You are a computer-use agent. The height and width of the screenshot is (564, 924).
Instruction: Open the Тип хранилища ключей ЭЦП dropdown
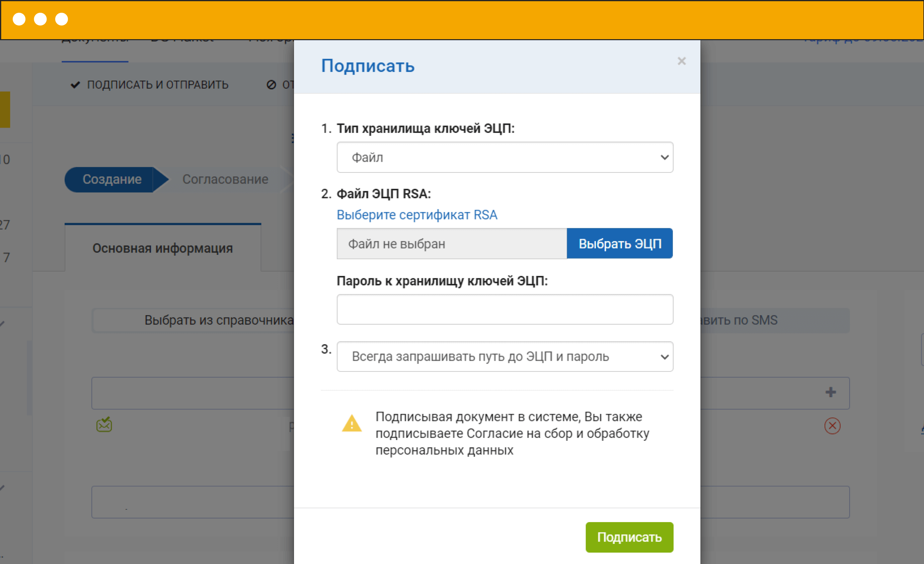click(x=505, y=157)
